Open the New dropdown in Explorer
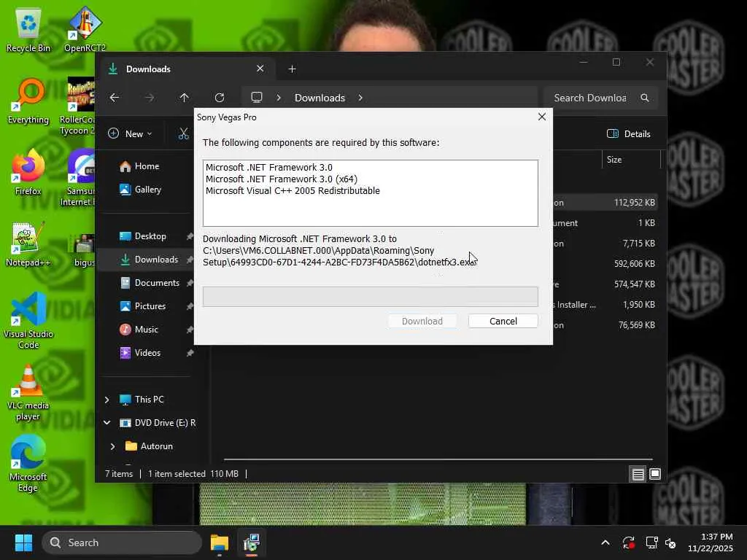The height and width of the screenshot is (560, 747). [130, 134]
